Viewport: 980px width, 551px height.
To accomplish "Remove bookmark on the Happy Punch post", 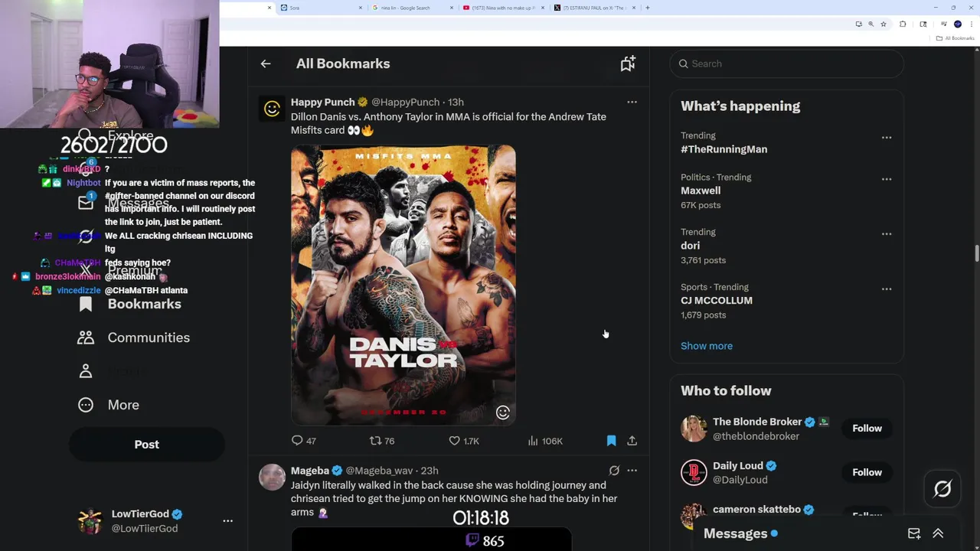I will point(611,441).
